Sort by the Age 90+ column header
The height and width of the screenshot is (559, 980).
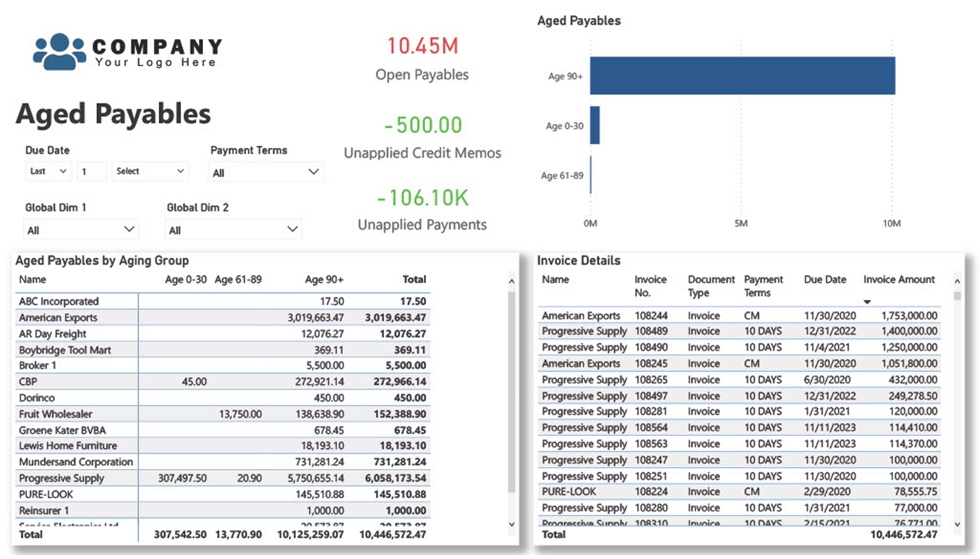click(324, 279)
